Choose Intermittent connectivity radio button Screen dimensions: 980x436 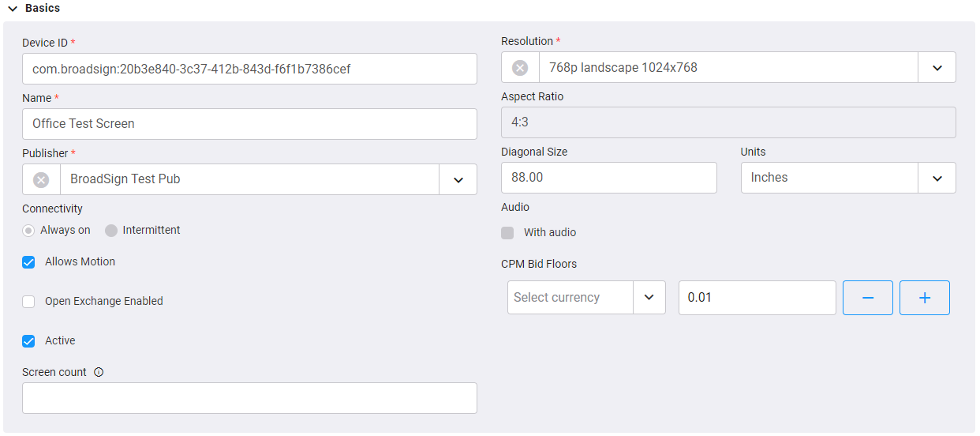pos(111,231)
